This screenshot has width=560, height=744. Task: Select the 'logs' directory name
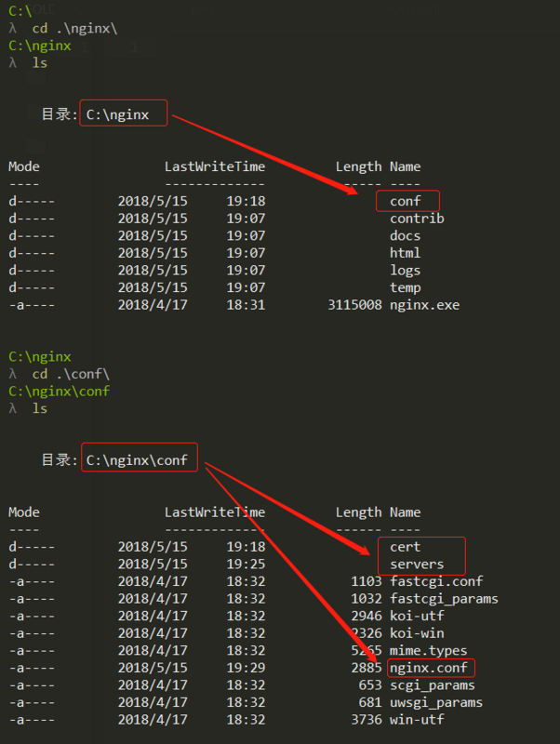coord(406,271)
